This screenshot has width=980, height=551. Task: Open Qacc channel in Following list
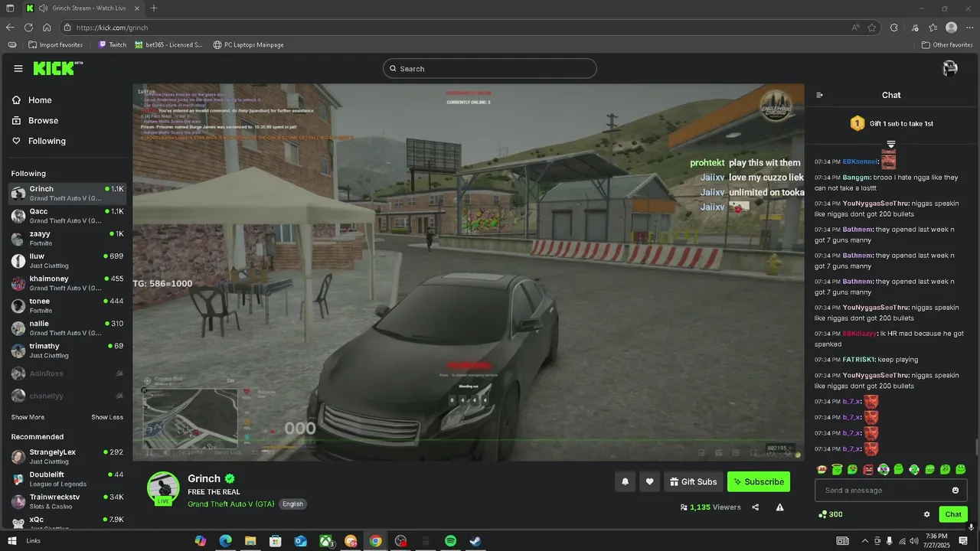pos(67,216)
